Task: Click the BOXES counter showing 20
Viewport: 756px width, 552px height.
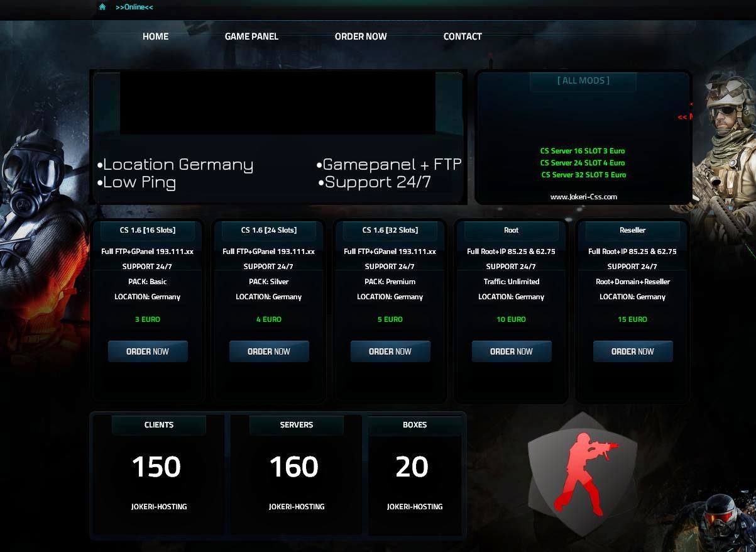Action: [x=415, y=474]
